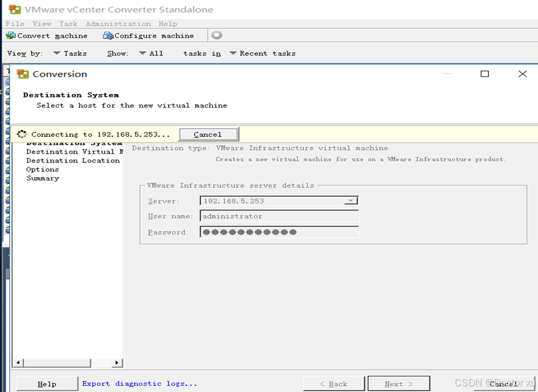
Task: Click the Back button
Action: pyautogui.click(x=333, y=384)
